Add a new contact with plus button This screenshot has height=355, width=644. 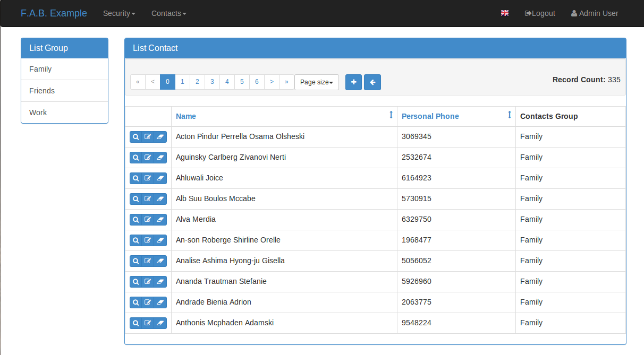pos(353,82)
